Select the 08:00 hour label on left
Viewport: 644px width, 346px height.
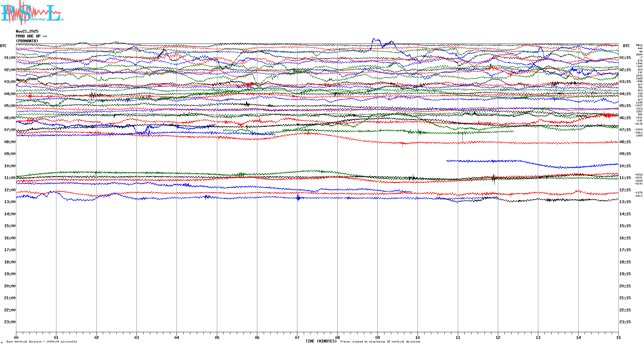10,142
